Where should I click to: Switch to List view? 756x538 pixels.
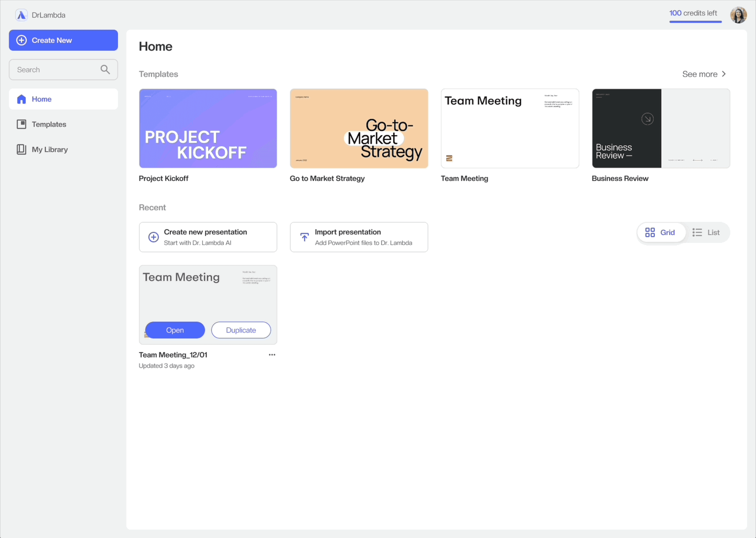click(x=706, y=233)
